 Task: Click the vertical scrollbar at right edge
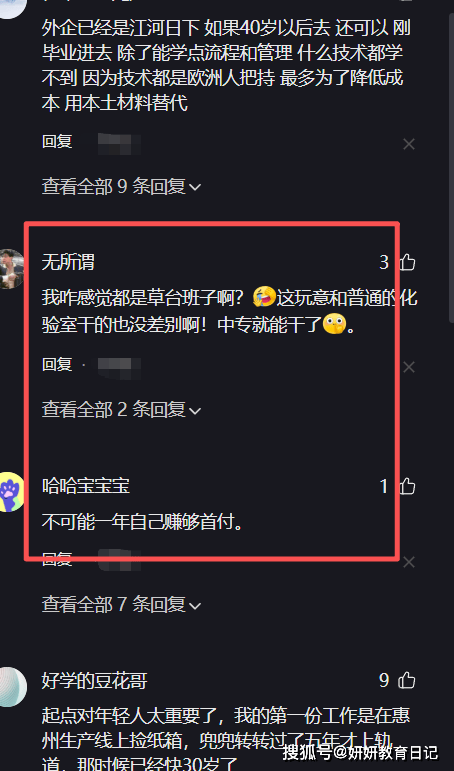coord(452,162)
